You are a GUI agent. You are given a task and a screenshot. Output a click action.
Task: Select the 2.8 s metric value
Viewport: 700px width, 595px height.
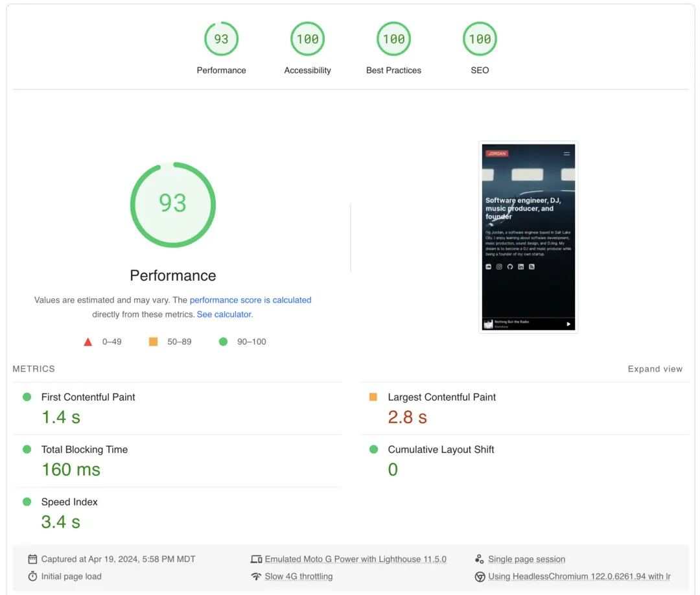(407, 417)
